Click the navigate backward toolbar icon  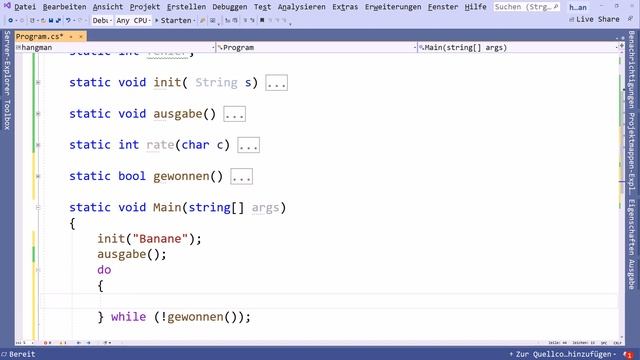tap(10, 20)
